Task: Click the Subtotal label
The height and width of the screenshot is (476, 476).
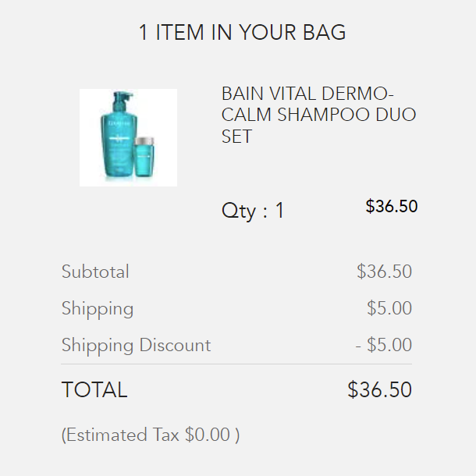Action: 95,272
